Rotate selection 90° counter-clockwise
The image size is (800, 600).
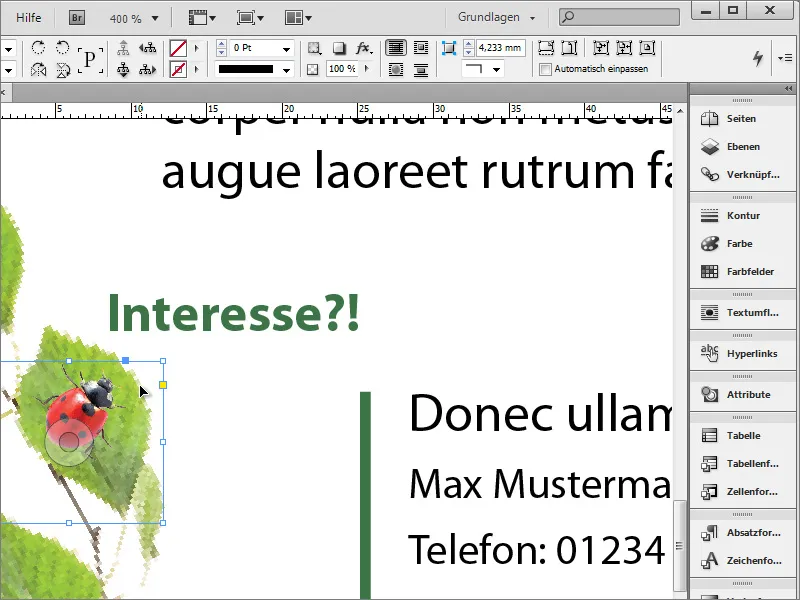coord(62,48)
